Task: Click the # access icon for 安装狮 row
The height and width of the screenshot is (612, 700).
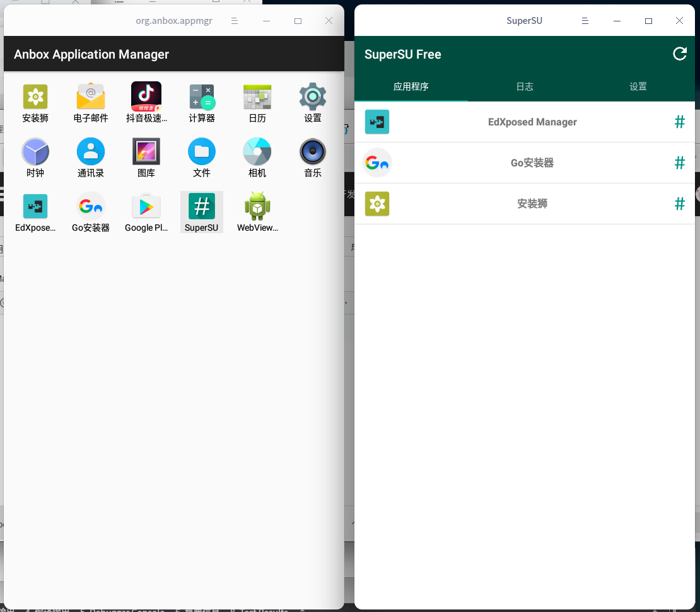Action: (679, 204)
